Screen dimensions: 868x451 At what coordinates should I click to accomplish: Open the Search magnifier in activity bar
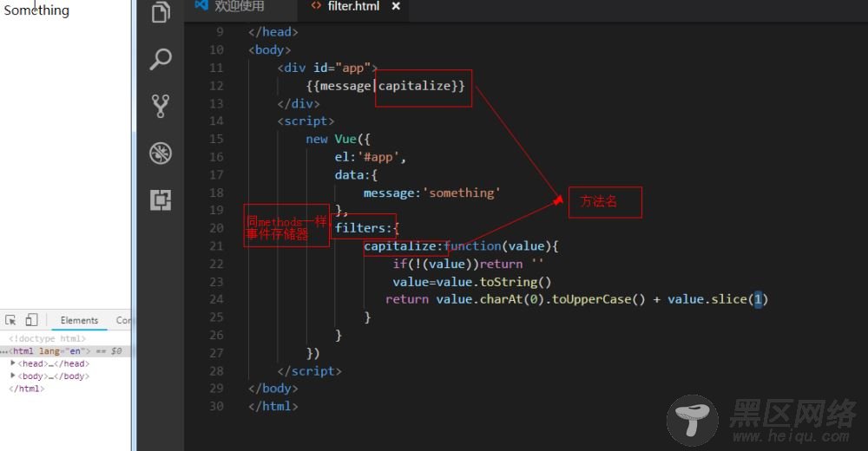161,59
